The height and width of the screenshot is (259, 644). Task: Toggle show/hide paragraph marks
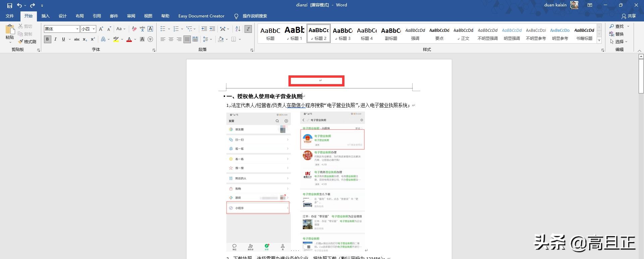click(x=248, y=29)
